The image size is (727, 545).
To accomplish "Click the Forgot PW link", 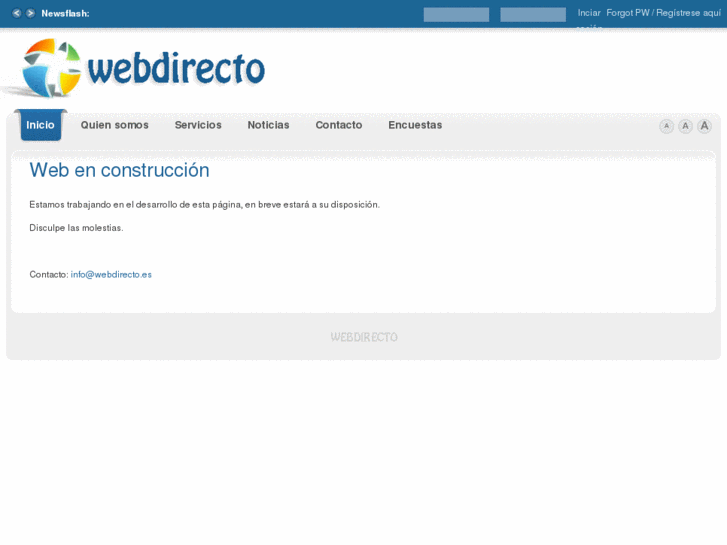I will (628, 13).
